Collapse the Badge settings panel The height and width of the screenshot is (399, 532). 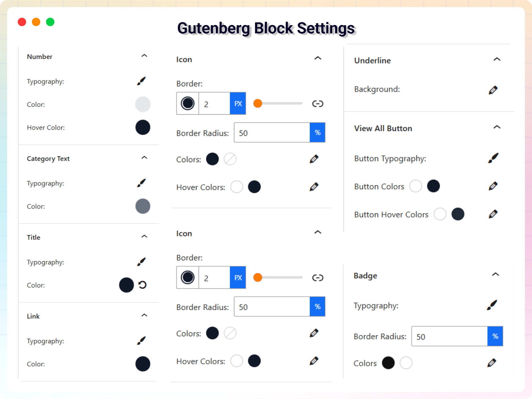[x=496, y=274]
